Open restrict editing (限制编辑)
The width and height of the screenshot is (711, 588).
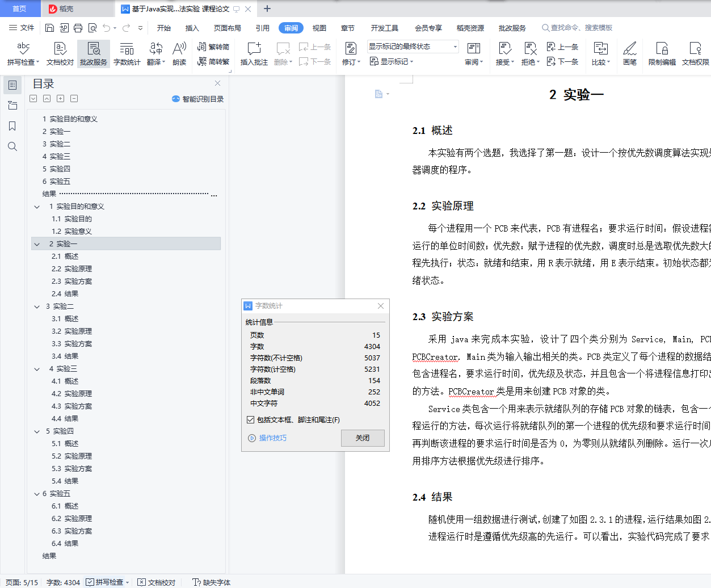pos(662,54)
